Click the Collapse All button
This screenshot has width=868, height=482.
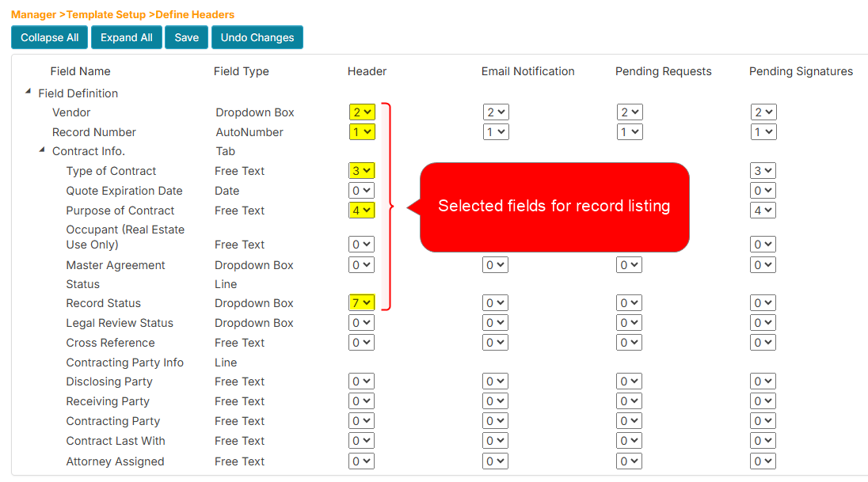[48, 36]
